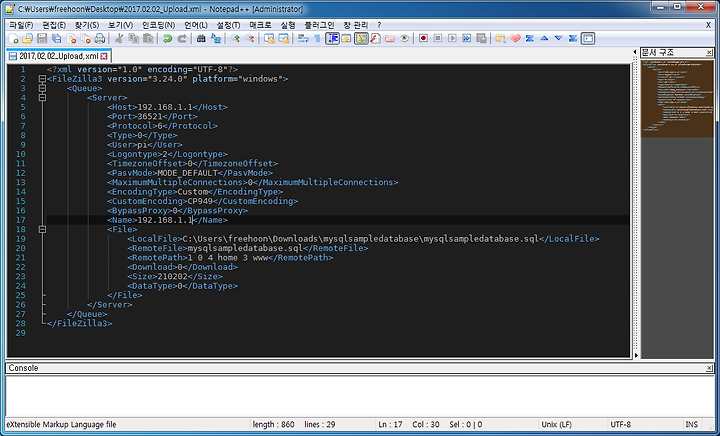Screen dimensions: 720x436
Task: Collapse the File node on line 18
Action: click(x=42, y=229)
